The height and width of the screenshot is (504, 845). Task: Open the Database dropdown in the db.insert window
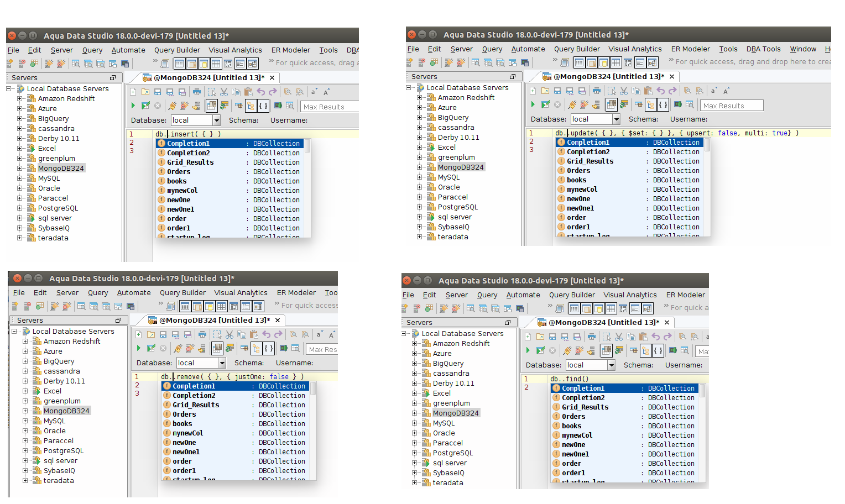(x=216, y=120)
